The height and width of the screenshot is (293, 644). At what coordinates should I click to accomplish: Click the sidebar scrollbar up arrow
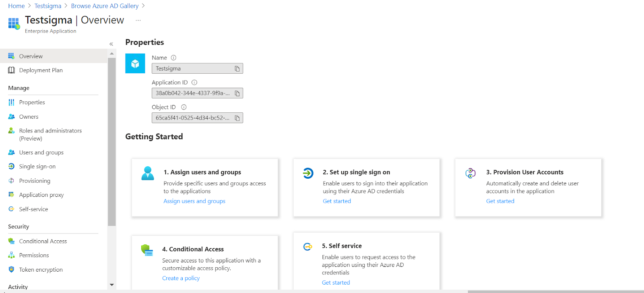112,54
